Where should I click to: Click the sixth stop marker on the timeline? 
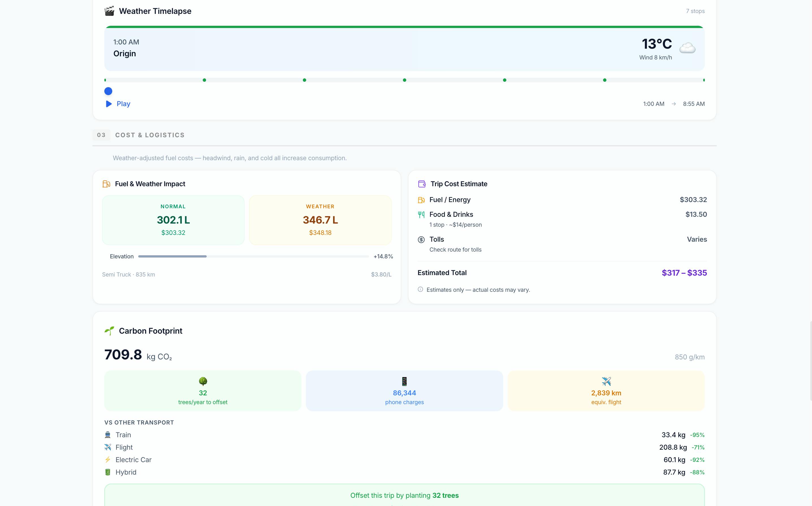pyautogui.click(x=604, y=80)
